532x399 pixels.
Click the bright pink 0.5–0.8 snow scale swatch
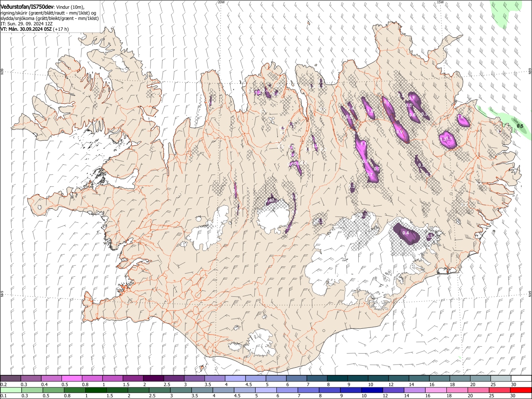(x=72, y=378)
